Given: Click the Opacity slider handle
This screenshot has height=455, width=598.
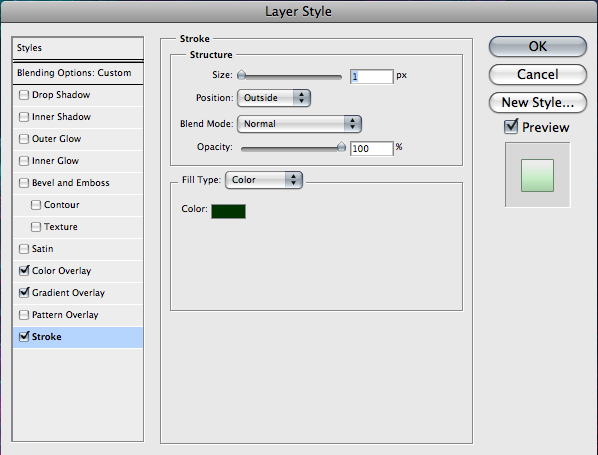Looking at the screenshot, I should pyautogui.click(x=341, y=147).
